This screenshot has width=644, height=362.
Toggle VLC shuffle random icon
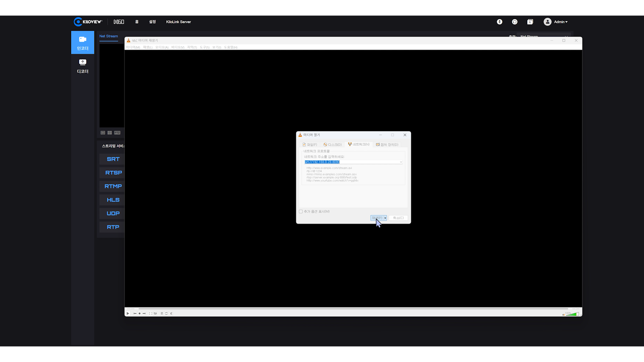(x=171, y=313)
